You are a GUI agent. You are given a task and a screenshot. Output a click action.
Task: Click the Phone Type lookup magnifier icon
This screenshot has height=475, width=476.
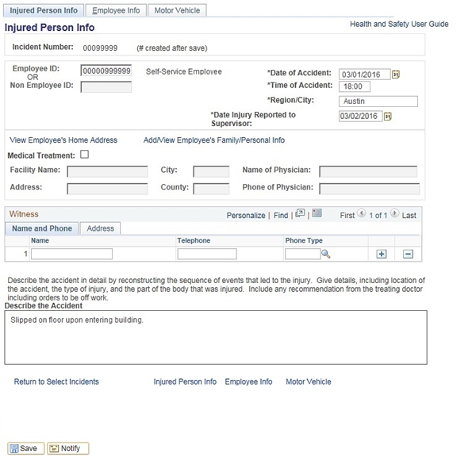click(x=325, y=255)
